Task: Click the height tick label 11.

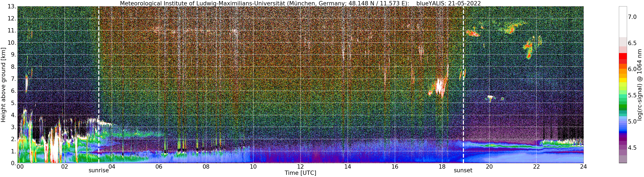Action: (x=12, y=31)
